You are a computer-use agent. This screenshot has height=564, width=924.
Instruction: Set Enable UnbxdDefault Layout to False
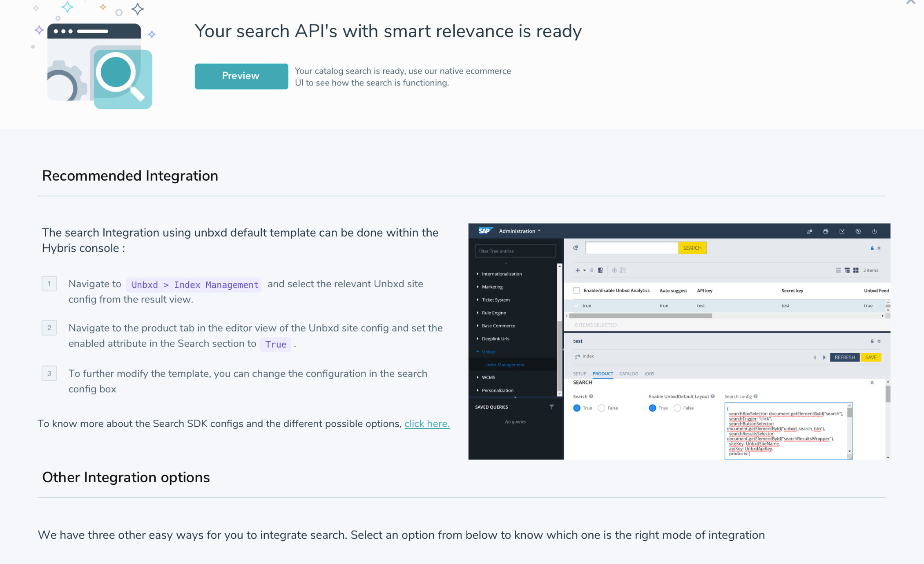pos(677,408)
